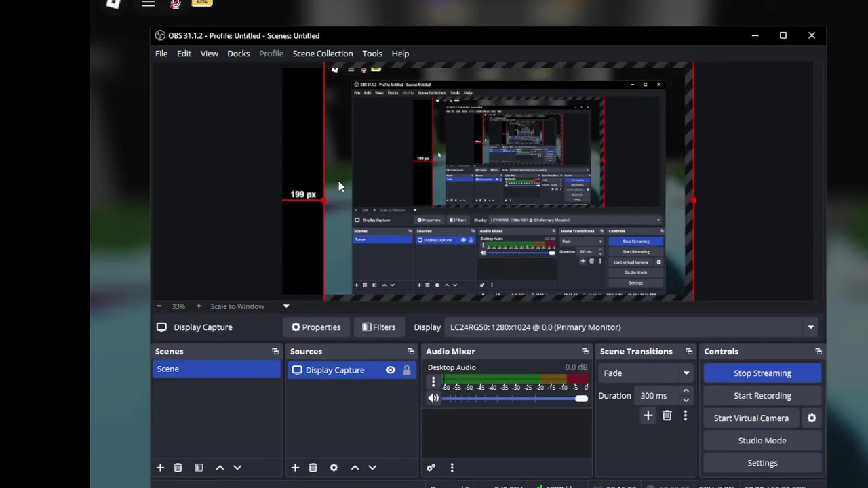The image size is (868, 488).
Task: Move scene down arrow in Scenes dock
Action: [x=237, y=468]
